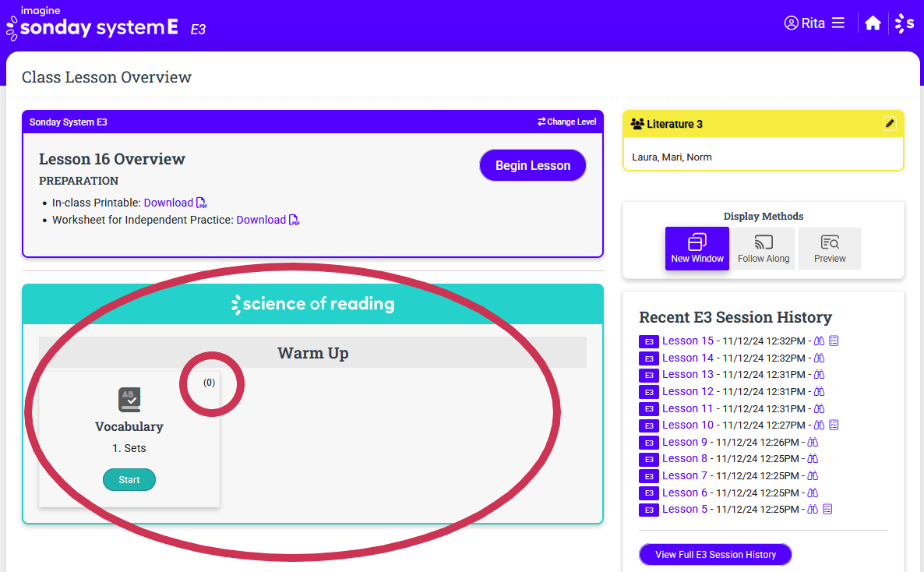The width and height of the screenshot is (924, 572).
Task: Click the binoculars icon for Lesson 13
Action: pos(819,375)
